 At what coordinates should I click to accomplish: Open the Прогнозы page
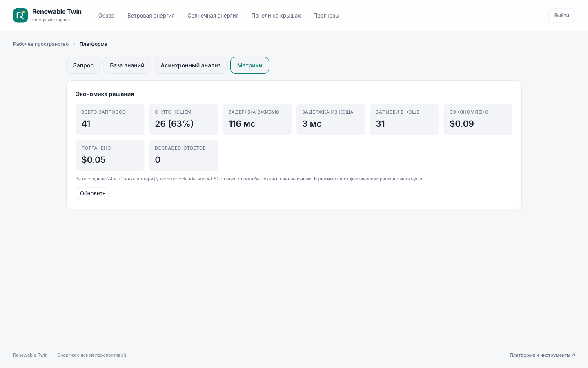coord(326,16)
